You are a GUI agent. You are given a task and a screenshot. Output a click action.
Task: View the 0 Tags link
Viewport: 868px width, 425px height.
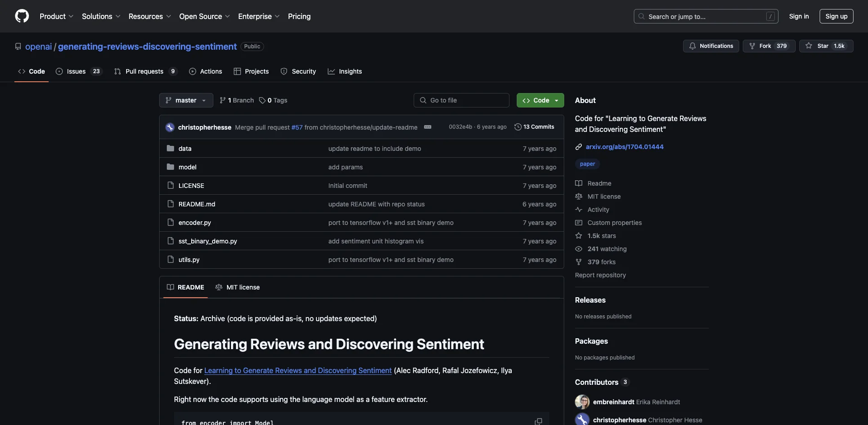pyautogui.click(x=273, y=100)
